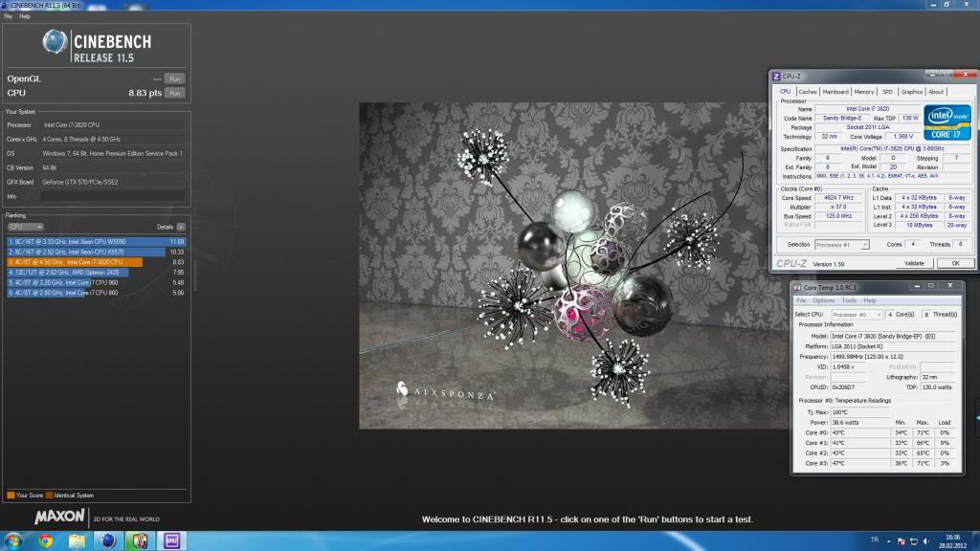Click Core #0 temperature reading 43°C
This screenshot has height=551, width=980.
pyautogui.click(x=860, y=432)
